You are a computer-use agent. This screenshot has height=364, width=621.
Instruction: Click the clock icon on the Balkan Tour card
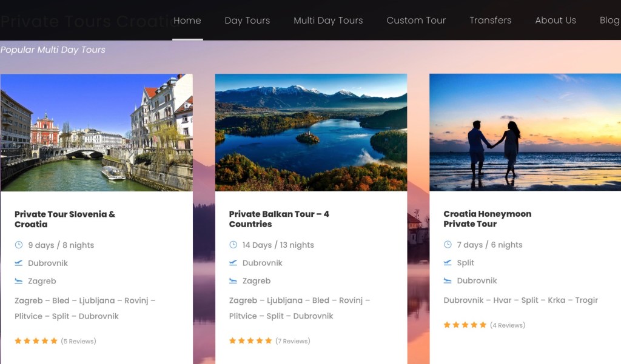pyautogui.click(x=233, y=245)
